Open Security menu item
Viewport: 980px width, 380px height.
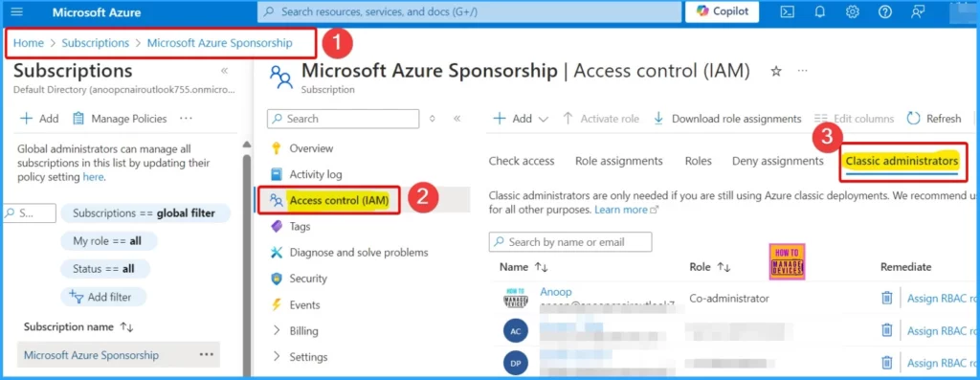click(x=308, y=279)
